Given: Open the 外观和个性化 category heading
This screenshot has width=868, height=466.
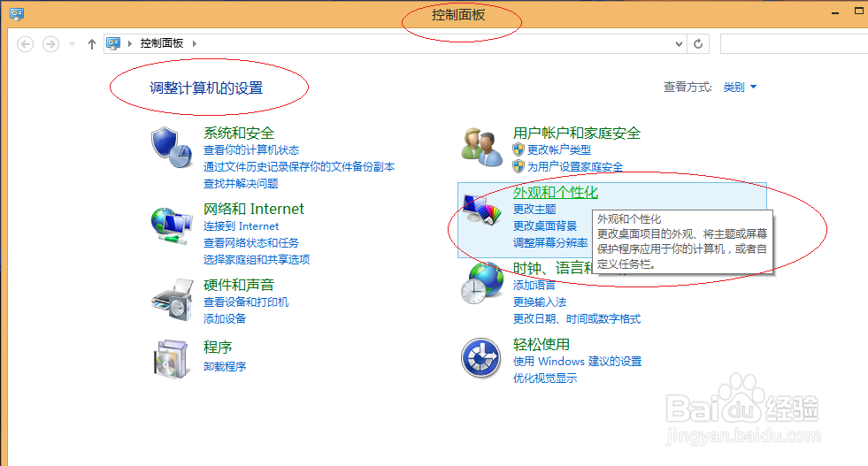Looking at the screenshot, I should (556, 192).
